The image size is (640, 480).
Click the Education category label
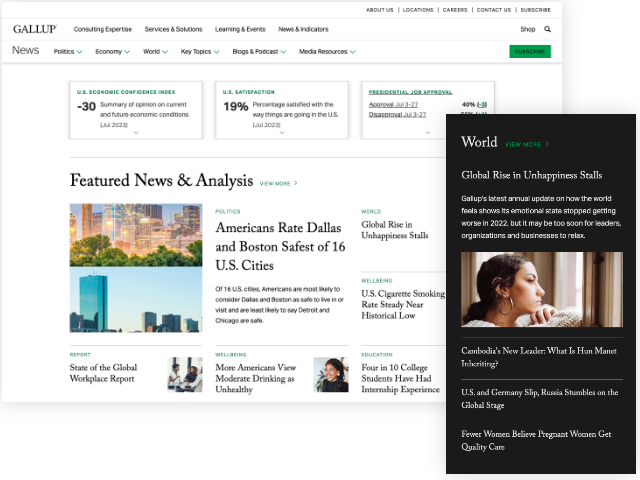[377, 355]
